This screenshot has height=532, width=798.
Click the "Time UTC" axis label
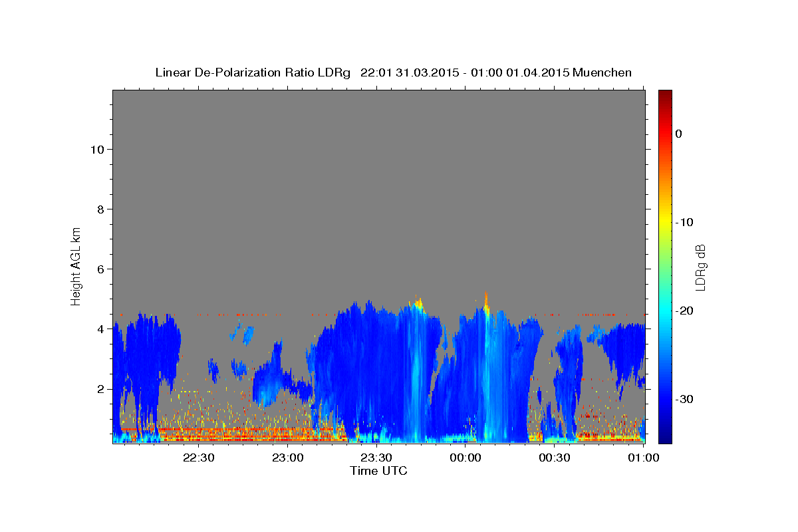tap(378, 471)
